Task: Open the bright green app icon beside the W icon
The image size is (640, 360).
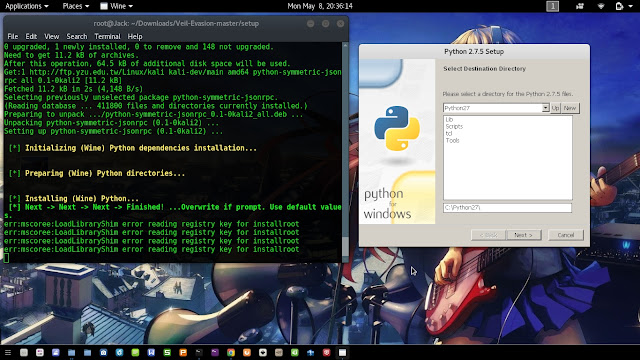Action: pos(135,352)
